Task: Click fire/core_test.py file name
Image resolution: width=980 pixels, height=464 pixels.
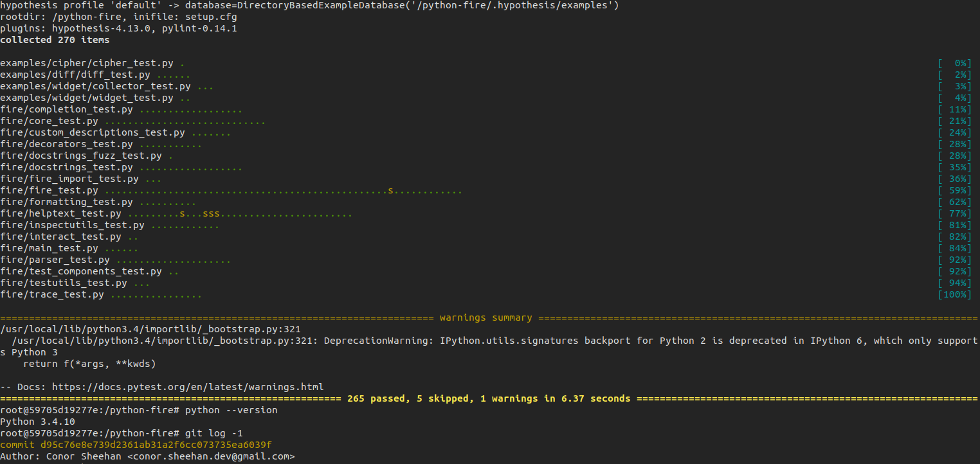Action: coord(49,121)
